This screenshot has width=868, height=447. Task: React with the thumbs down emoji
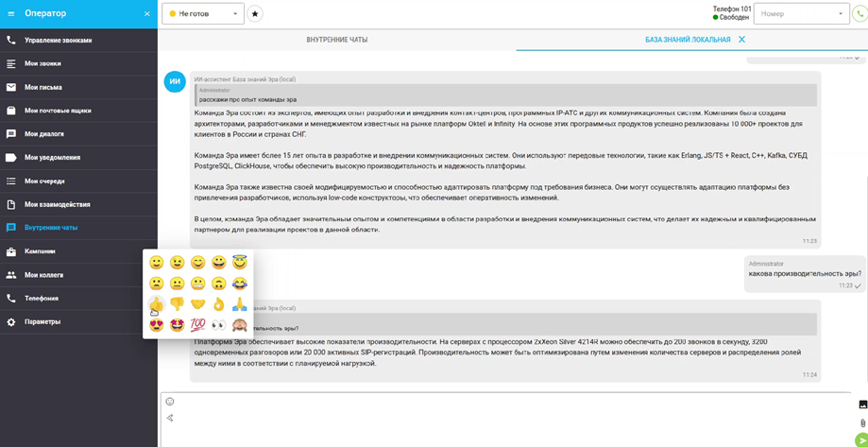point(178,304)
